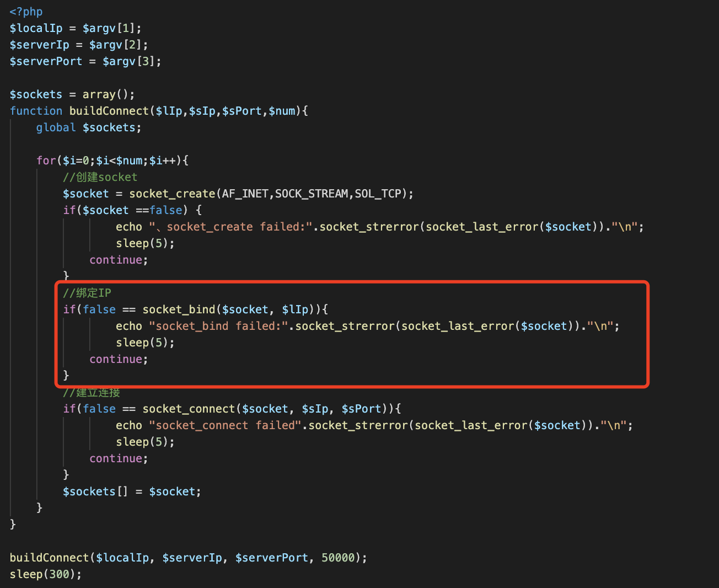Click the "SOCK_STREAM" constant
Screen dimensions: 719x588
[312, 194]
